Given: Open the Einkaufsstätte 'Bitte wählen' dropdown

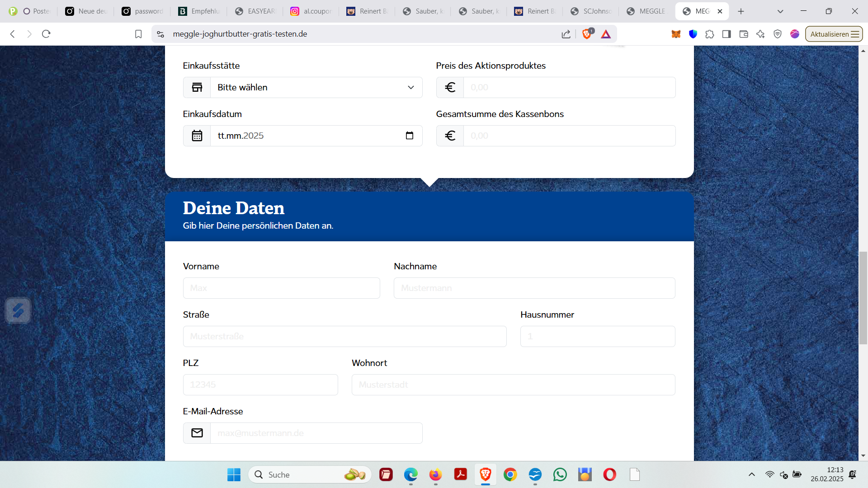Looking at the screenshot, I should (316, 87).
